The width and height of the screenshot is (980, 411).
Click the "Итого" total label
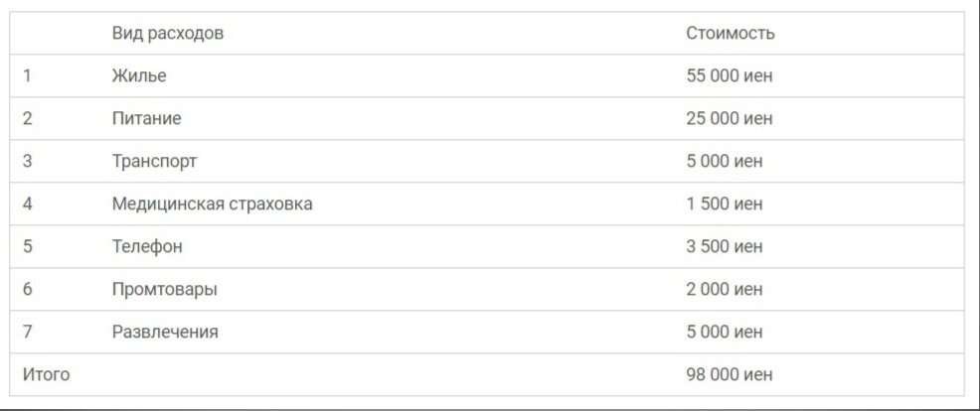47,374
